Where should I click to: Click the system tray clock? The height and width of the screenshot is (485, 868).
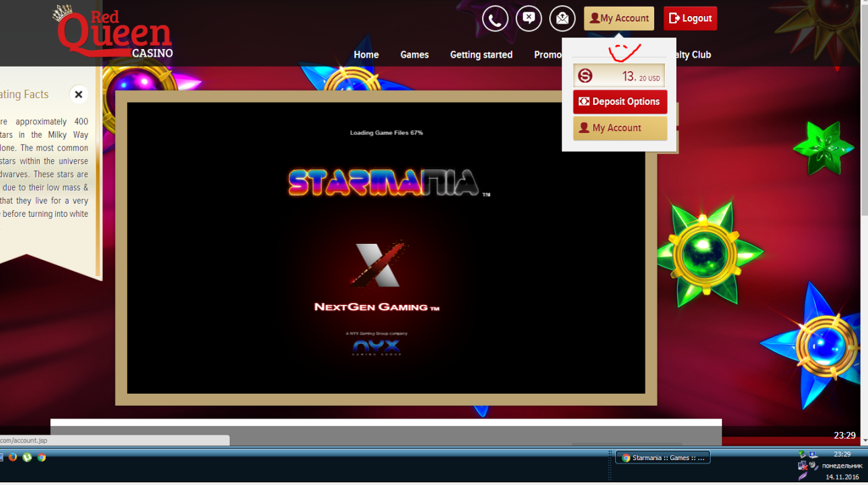(x=842, y=455)
